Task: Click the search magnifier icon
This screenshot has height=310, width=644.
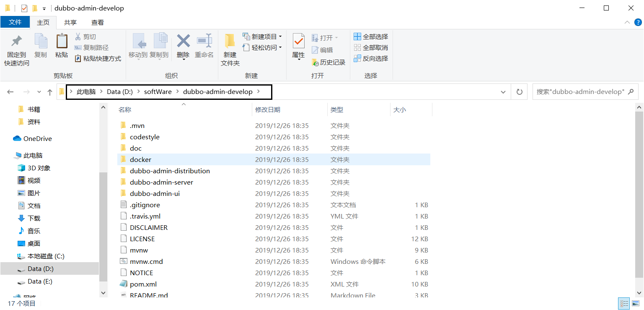Action: point(631,91)
